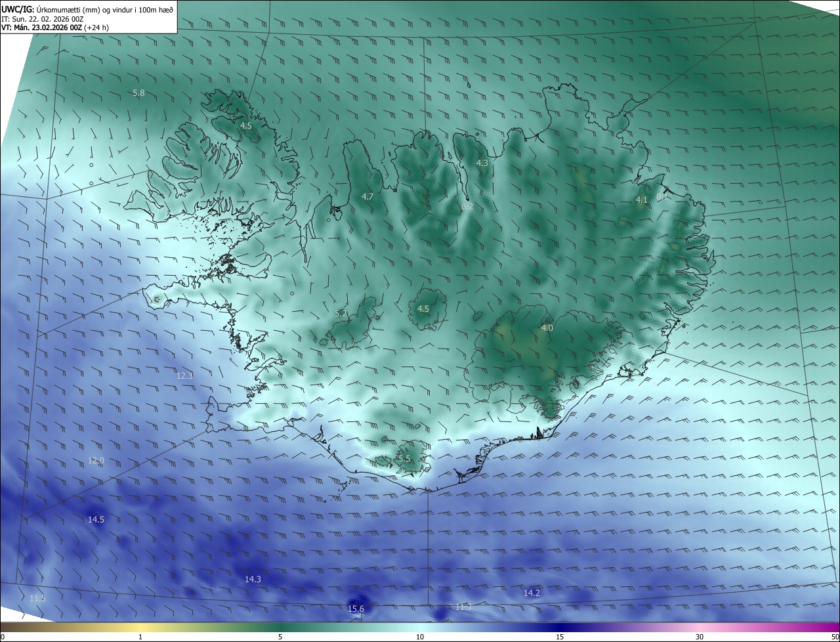The height and width of the screenshot is (642, 840).
Task: Click the 8.1 precipitation value
Action: pyautogui.click(x=661, y=196)
